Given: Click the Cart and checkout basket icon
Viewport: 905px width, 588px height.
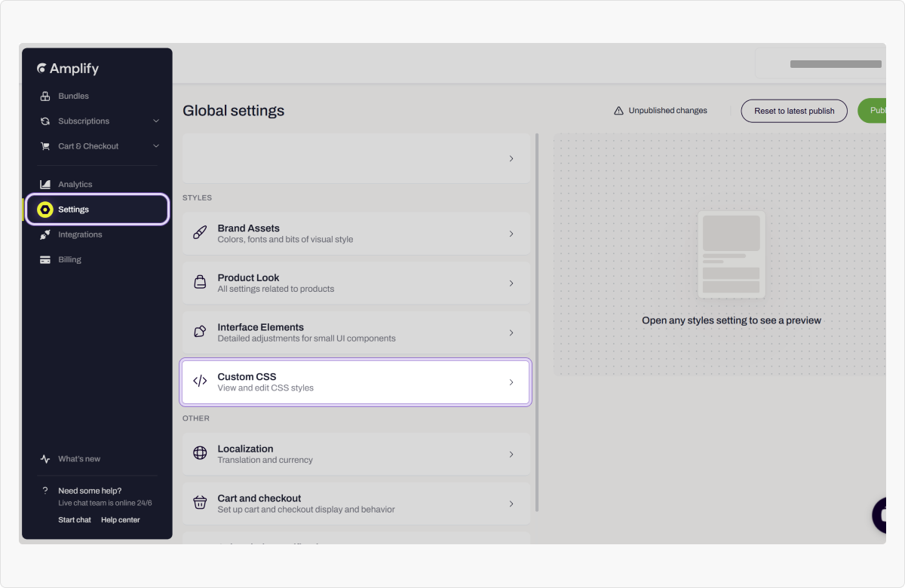Looking at the screenshot, I should click(x=200, y=504).
